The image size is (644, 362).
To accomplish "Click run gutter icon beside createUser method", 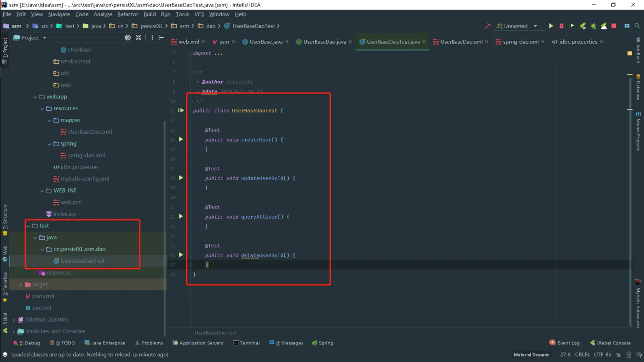I will click(x=181, y=139).
